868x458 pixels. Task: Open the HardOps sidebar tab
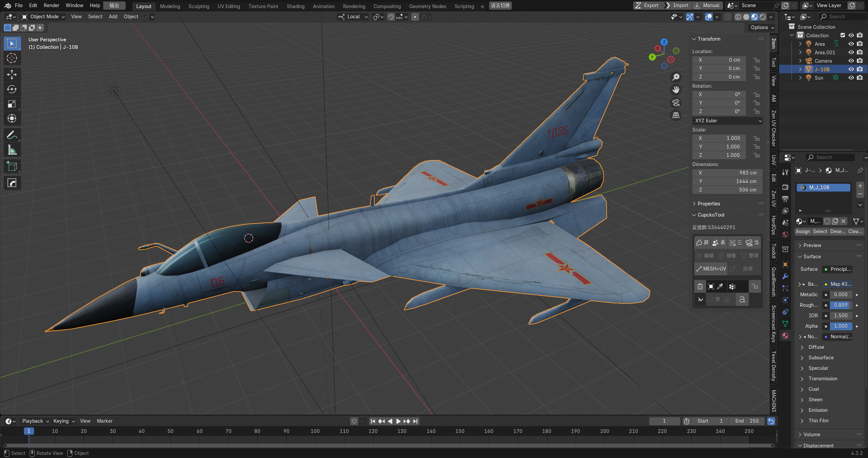pos(774,225)
